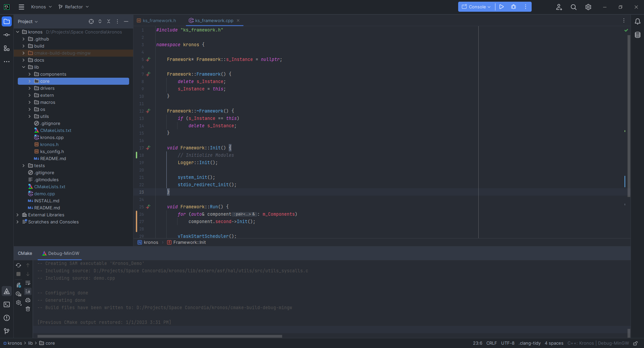The height and width of the screenshot is (348, 644).
Task: Toggle read-only lock in status bar
Action: coord(635,343)
